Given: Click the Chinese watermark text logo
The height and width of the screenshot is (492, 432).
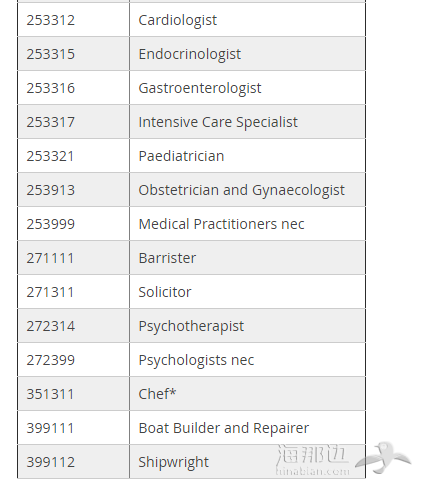Looking at the screenshot, I should [313, 459].
